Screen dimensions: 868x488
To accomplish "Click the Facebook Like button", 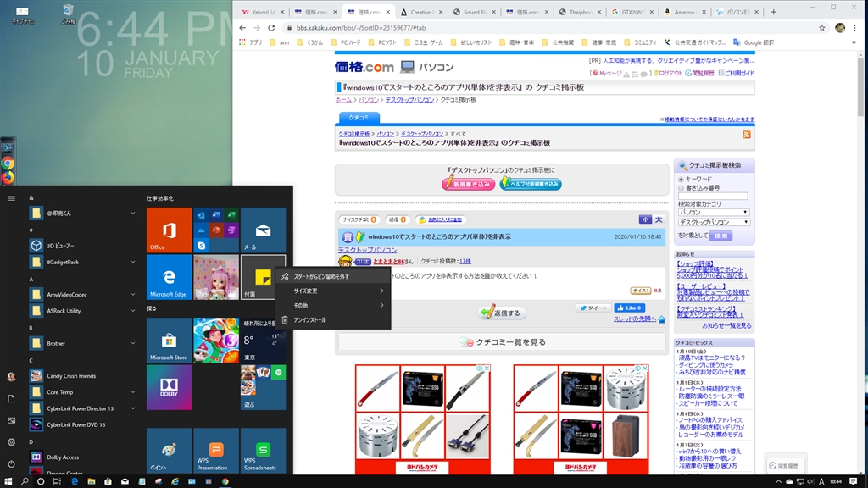I will [630, 308].
